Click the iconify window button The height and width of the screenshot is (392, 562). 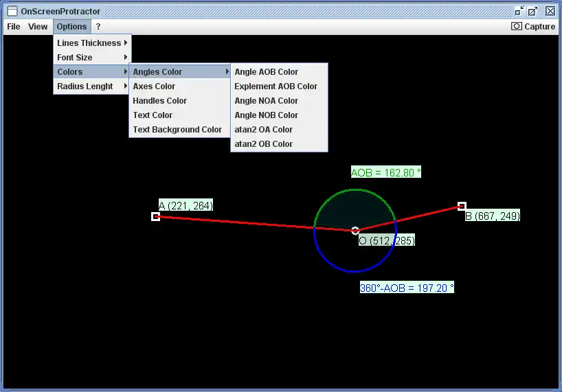[x=519, y=11]
